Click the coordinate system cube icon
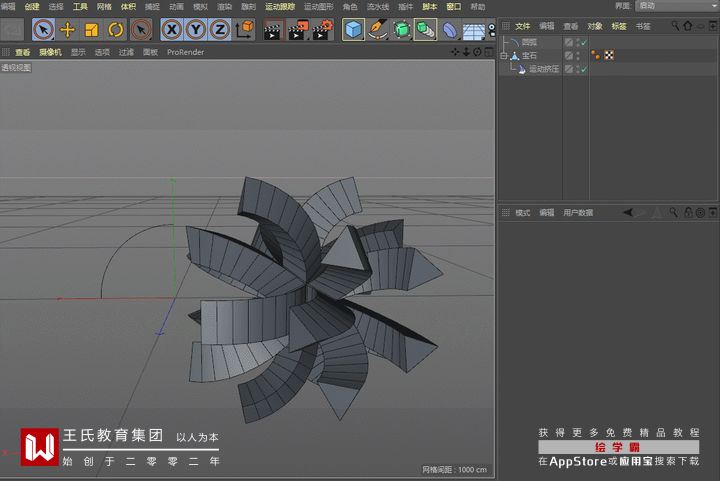The height and width of the screenshot is (481, 720). click(x=245, y=30)
